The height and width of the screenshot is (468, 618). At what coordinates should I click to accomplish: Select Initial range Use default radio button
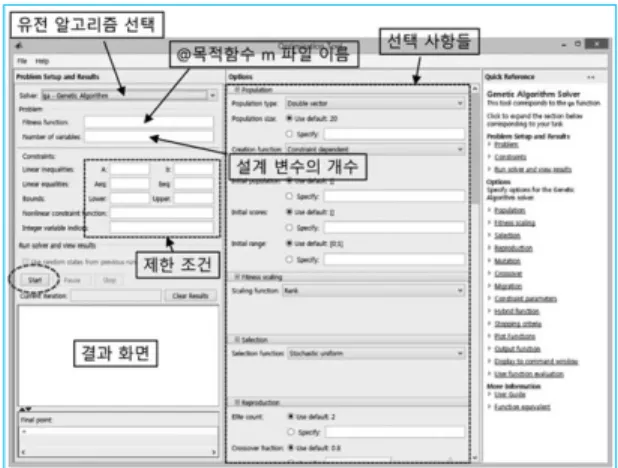289,244
